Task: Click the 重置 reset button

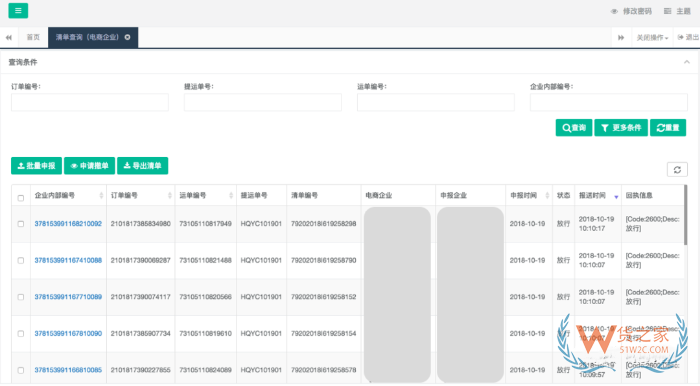Action: [668, 128]
